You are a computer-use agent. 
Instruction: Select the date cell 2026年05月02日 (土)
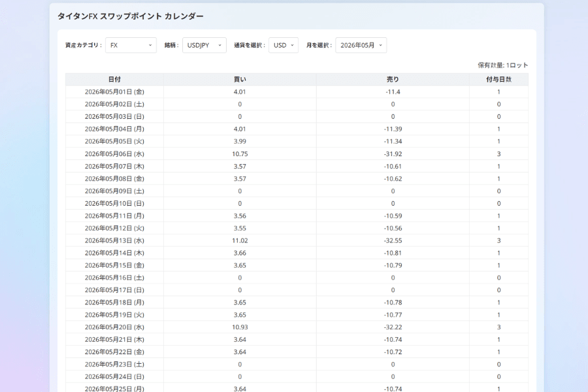(x=114, y=105)
